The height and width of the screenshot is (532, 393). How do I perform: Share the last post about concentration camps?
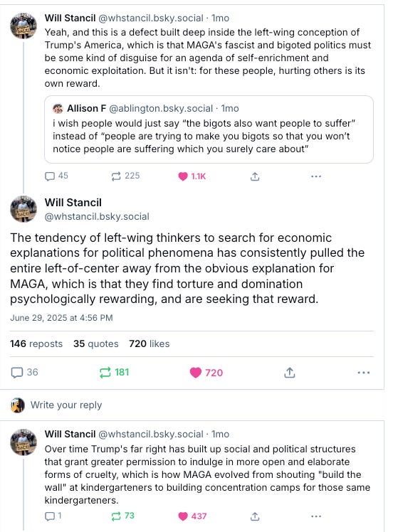[255, 516]
